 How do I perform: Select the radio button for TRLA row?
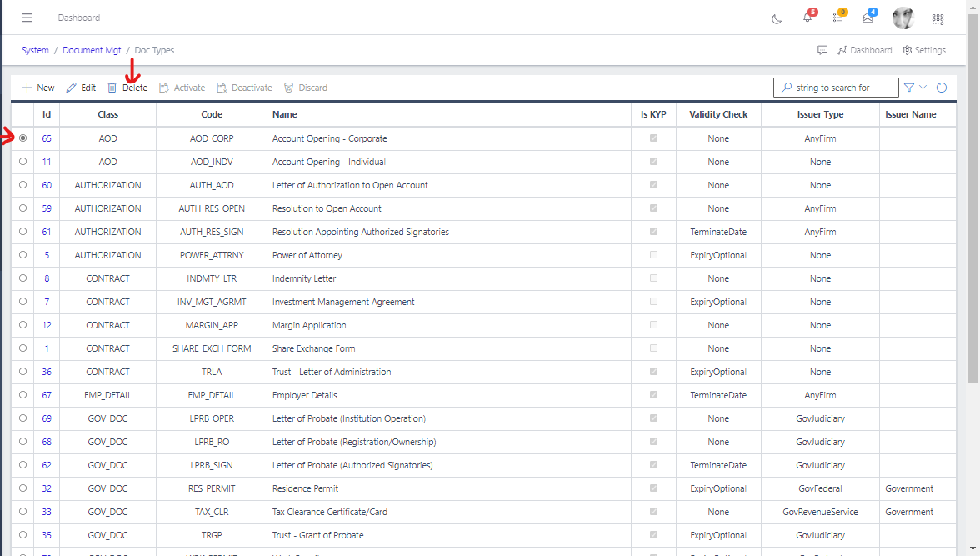coord(23,372)
